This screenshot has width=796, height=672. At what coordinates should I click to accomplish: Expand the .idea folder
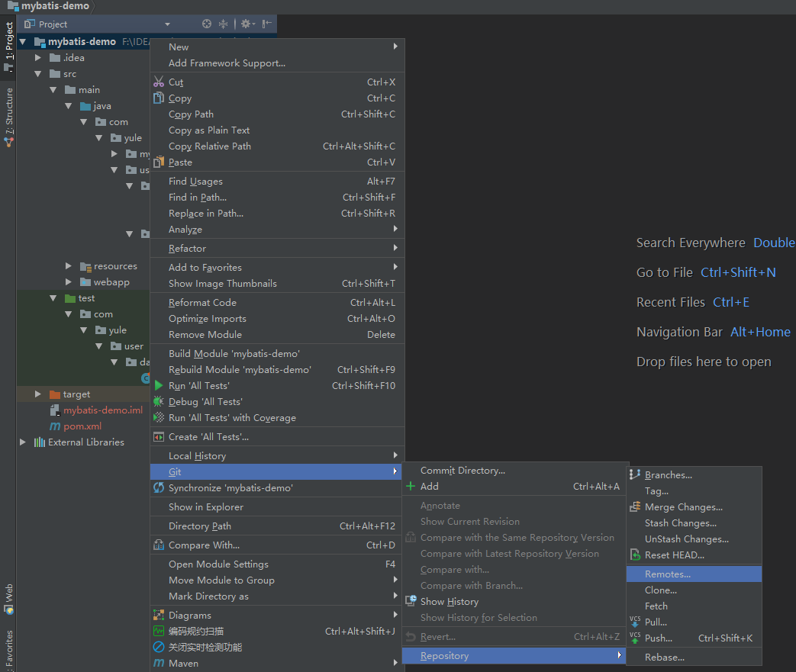tap(38, 58)
